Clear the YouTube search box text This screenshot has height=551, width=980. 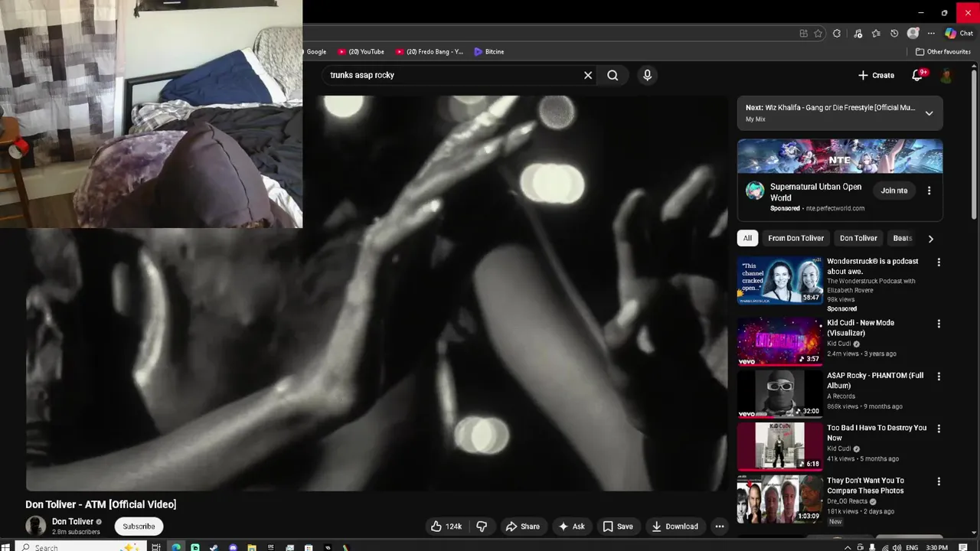(x=588, y=75)
